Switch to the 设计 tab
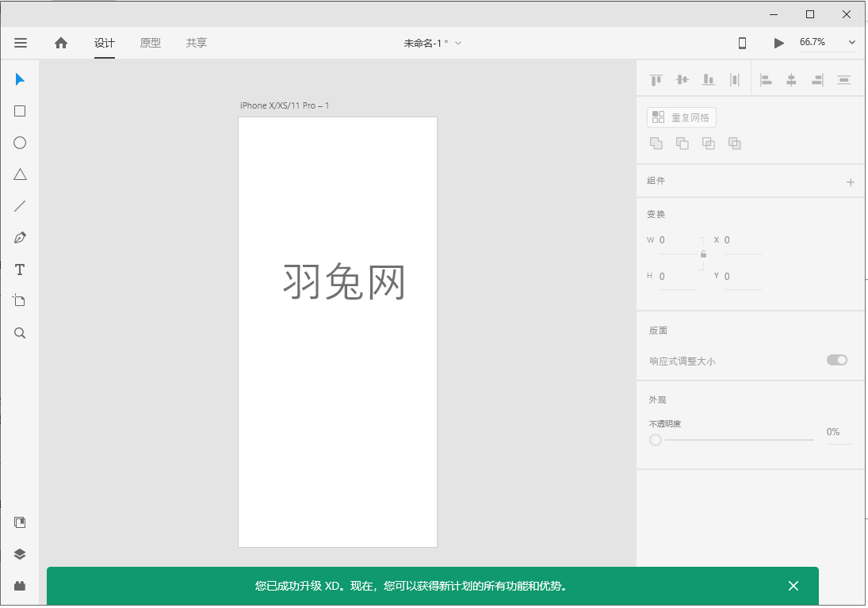868x608 pixels. (x=104, y=43)
